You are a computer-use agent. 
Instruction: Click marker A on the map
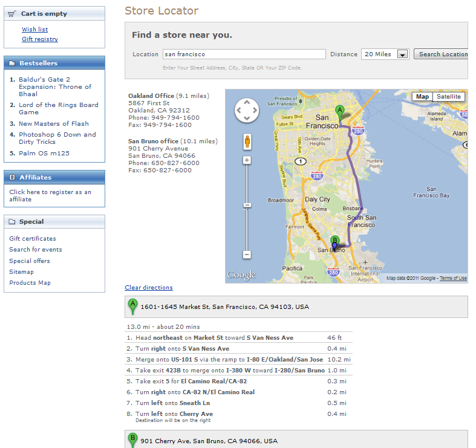(x=340, y=112)
